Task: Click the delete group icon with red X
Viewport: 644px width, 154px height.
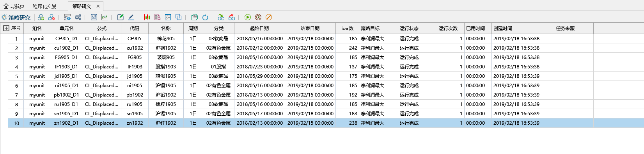Action: 51,17
